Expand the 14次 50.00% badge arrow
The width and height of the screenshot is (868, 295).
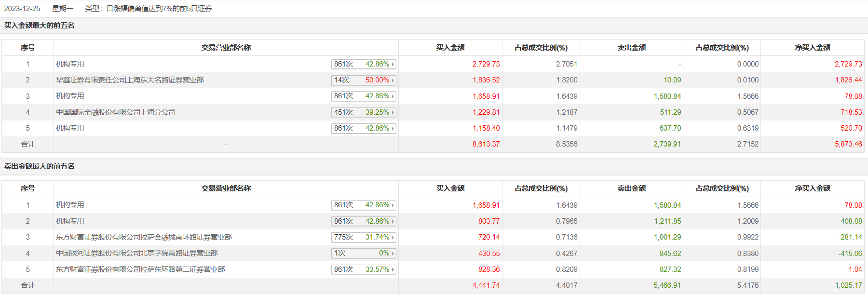pos(393,80)
